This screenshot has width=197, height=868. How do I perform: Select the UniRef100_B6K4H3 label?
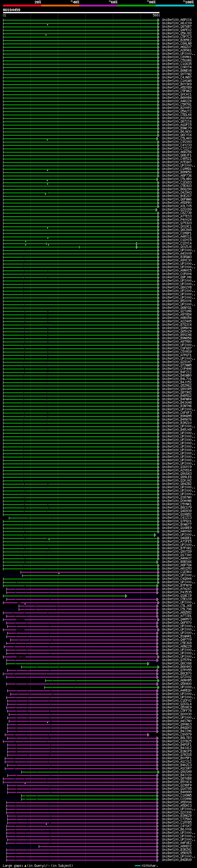[177, 667]
